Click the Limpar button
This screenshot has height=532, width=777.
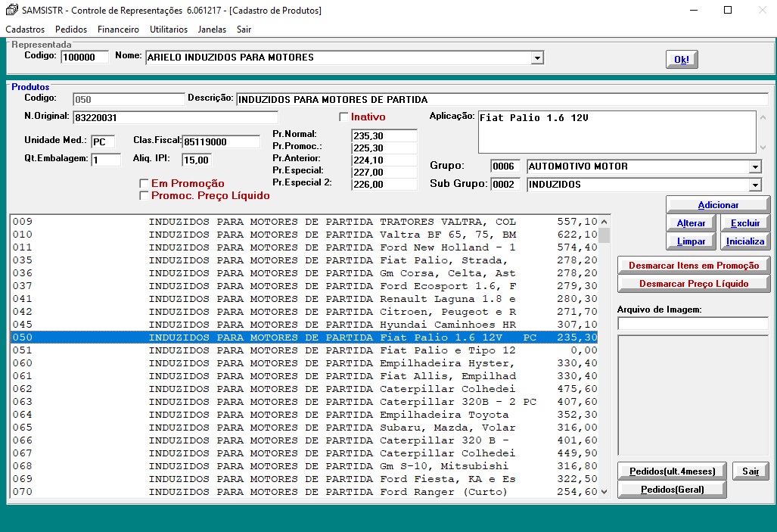691,241
